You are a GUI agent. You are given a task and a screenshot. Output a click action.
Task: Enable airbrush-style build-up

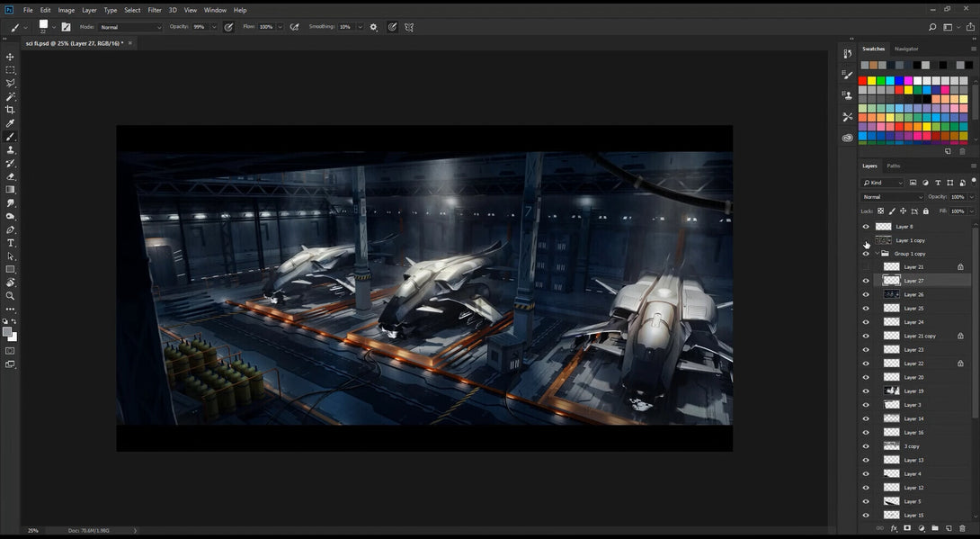294,27
